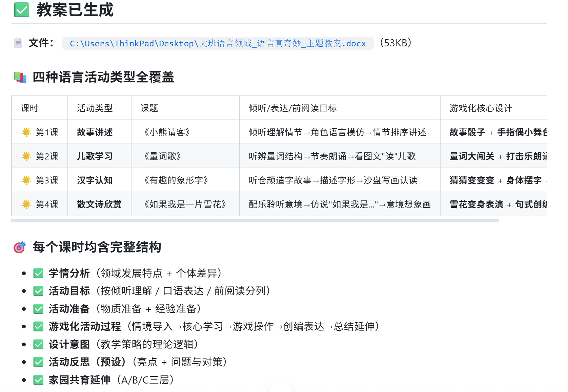Click the books icon beside 四种语言活动类型全覆盖

click(x=20, y=77)
